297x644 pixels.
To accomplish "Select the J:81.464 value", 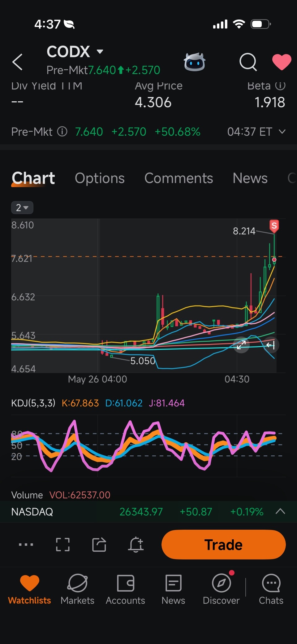I will (x=167, y=403).
